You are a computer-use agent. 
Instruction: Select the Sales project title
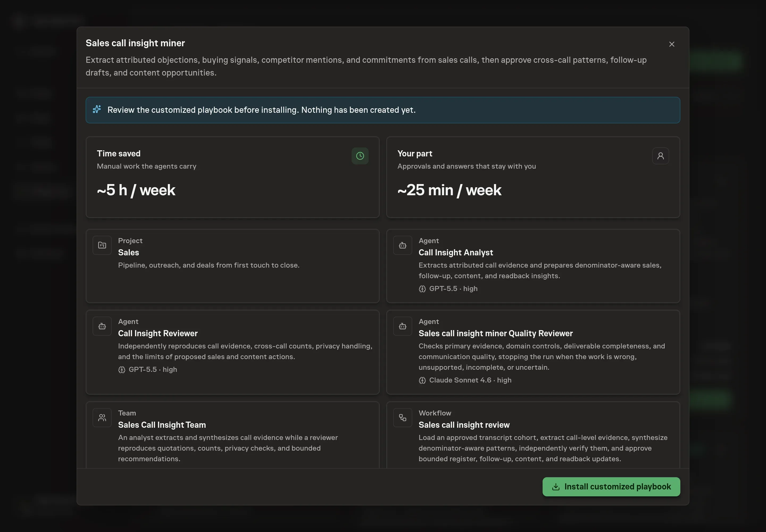tap(128, 252)
